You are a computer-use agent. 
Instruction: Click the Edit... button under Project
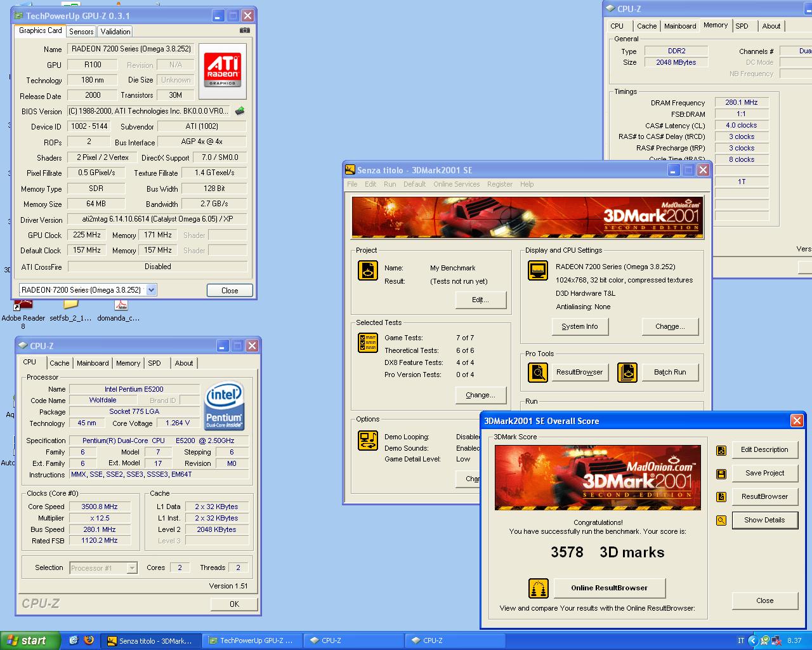(x=480, y=300)
